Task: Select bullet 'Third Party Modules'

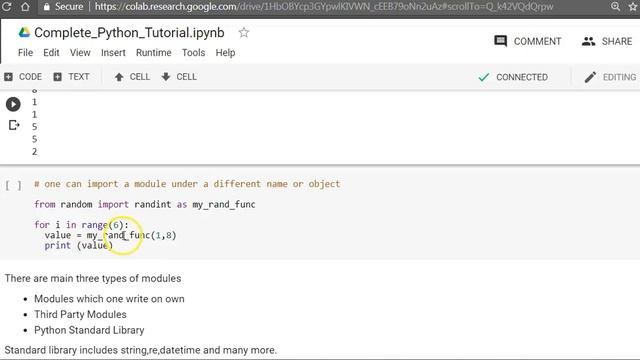Action: pos(80,314)
